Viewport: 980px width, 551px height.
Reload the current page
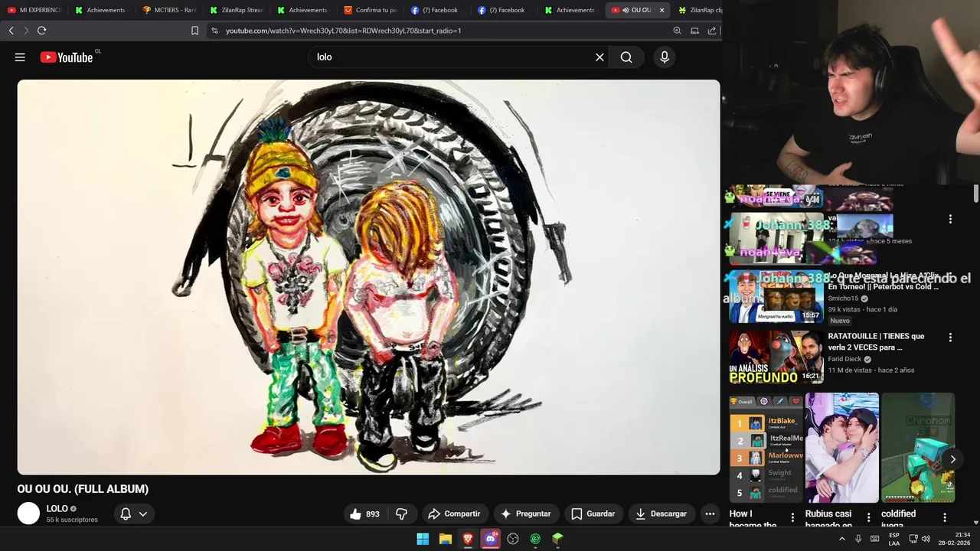[41, 31]
